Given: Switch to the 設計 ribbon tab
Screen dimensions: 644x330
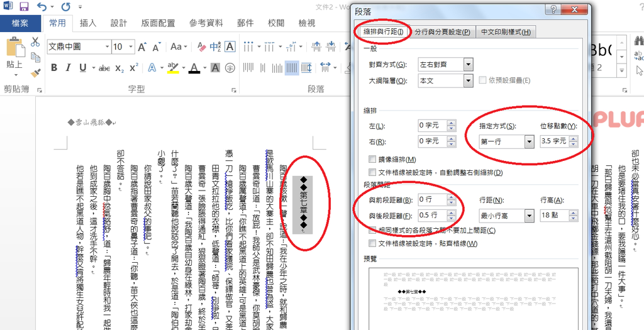Looking at the screenshot, I should (119, 23).
